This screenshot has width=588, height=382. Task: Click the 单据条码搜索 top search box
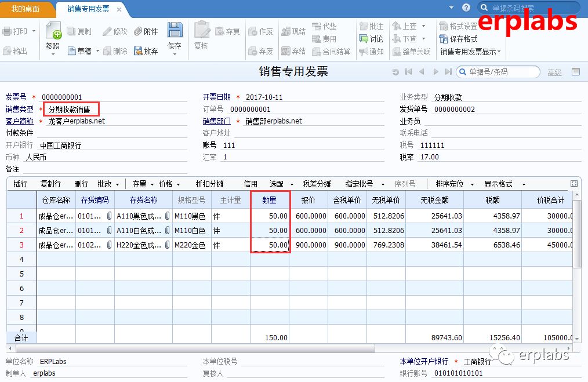click(529, 8)
